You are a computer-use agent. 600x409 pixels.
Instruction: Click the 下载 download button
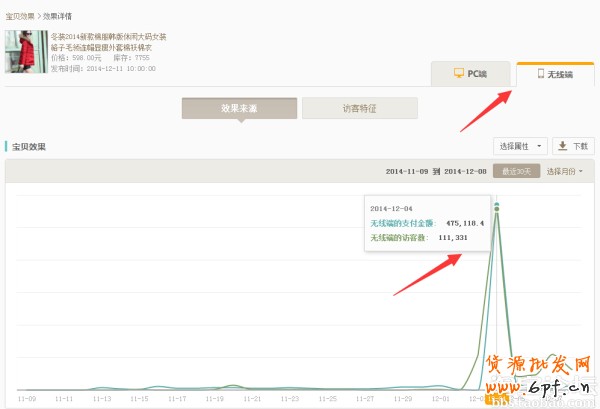tap(573, 146)
